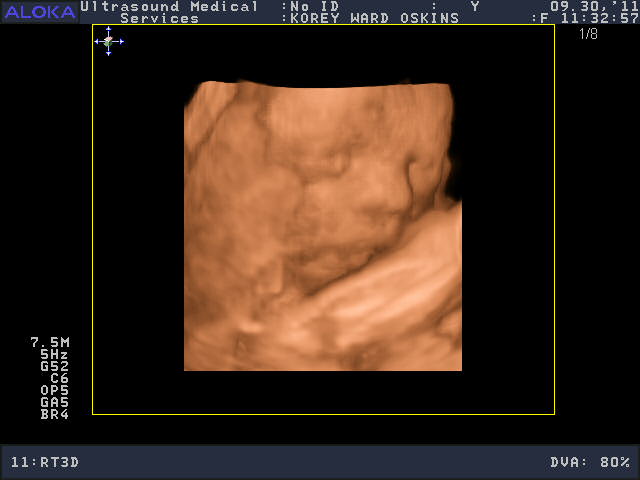
Task: Click the Y field in header
Action: pyautogui.click(x=475, y=6)
